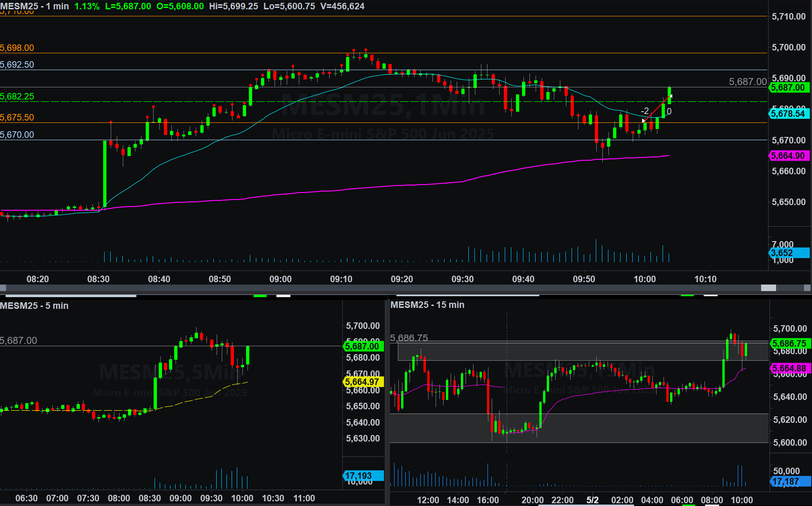Click the 5/2 date marker on time axis
This screenshot has height=506, width=812.
pyautogui.click(x=592, y=500)
